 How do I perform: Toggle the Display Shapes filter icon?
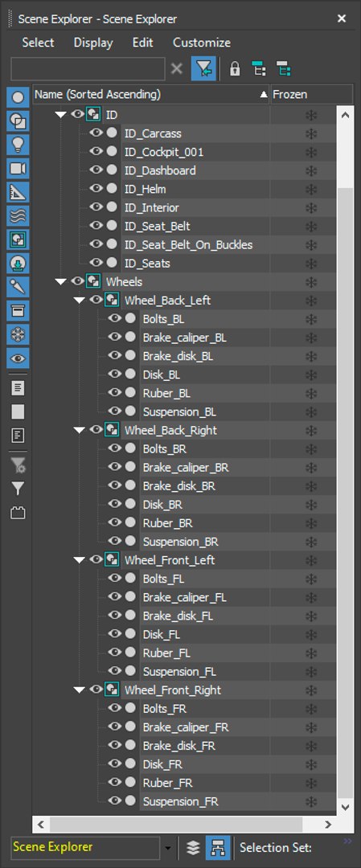click(18, 121)
